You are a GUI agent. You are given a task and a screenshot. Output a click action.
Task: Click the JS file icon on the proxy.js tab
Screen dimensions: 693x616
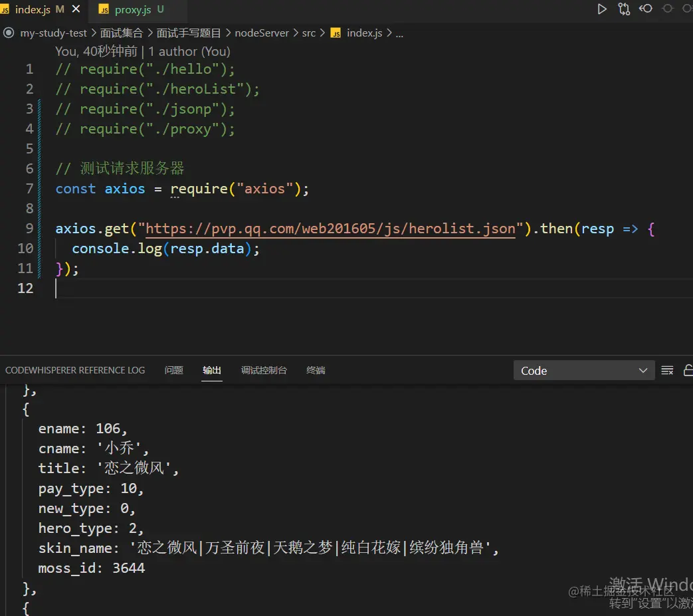tap(104, 10)
